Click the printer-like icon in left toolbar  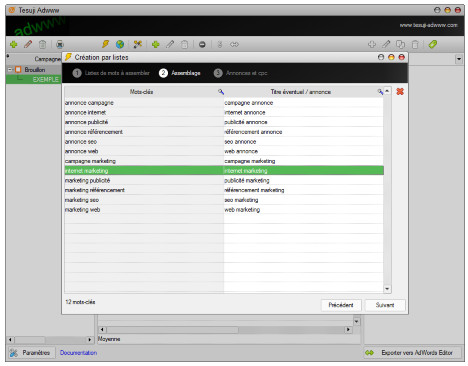pyautogui.click(x=60, y=44)
